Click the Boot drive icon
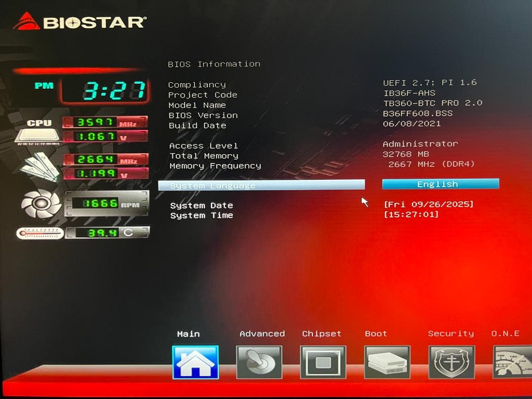Image resolution: width=532 pixels, height=399 pixels. pyautogui.click(x=387, y=362)
